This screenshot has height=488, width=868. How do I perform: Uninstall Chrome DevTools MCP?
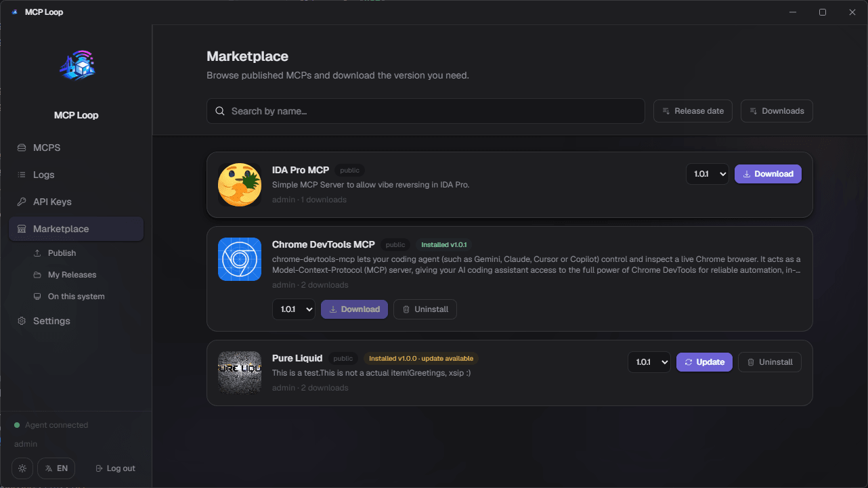(425, 309)
